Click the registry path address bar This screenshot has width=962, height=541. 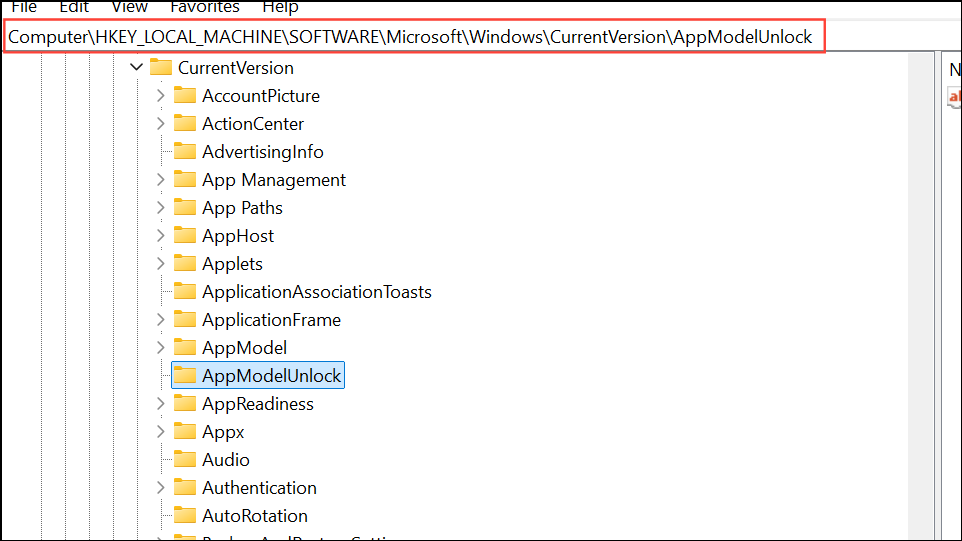(414, 37)
